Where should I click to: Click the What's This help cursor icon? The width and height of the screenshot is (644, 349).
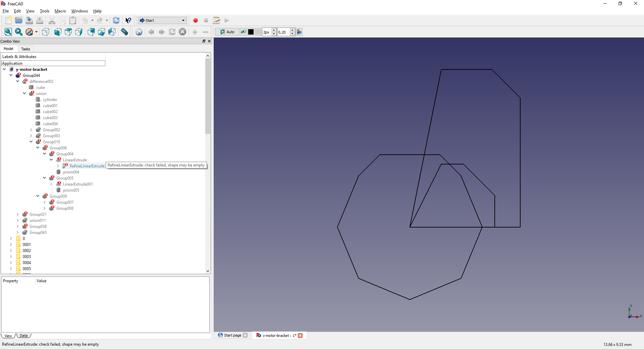[128, 20]
